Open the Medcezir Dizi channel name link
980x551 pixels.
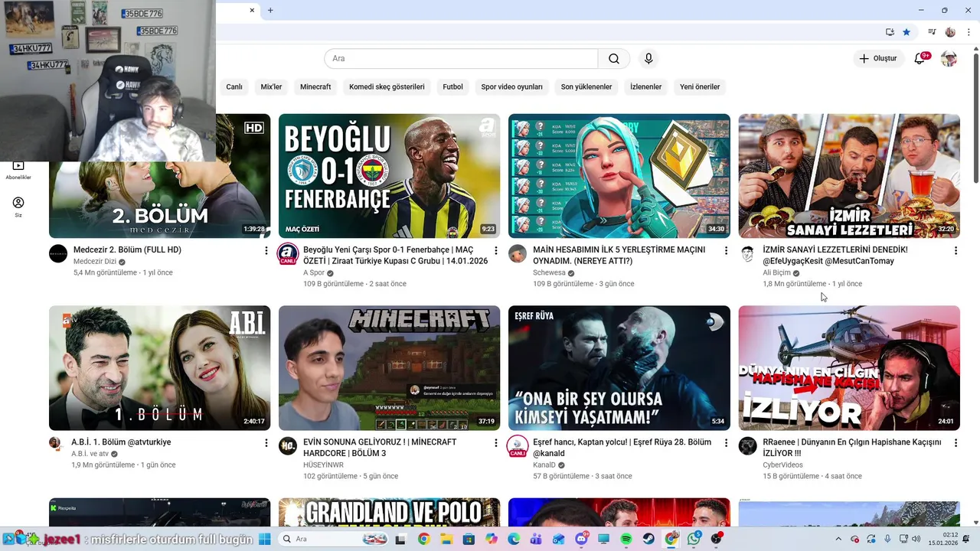(95, 262)
